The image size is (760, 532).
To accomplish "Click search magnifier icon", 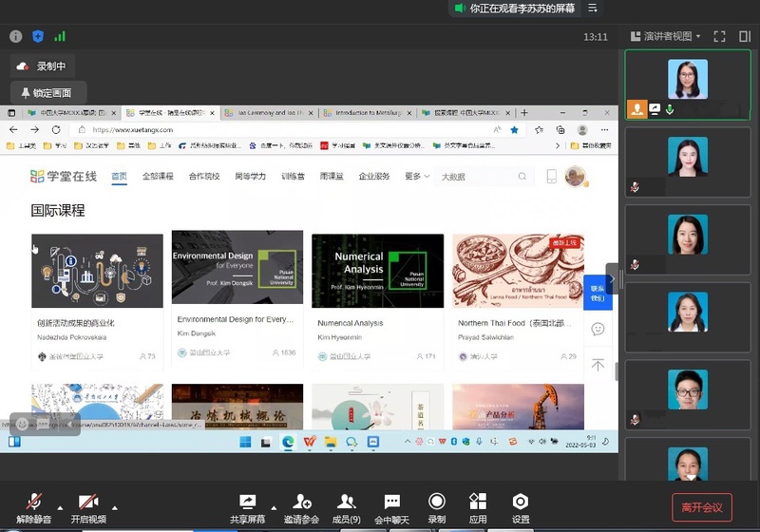I will coord(522,177).
